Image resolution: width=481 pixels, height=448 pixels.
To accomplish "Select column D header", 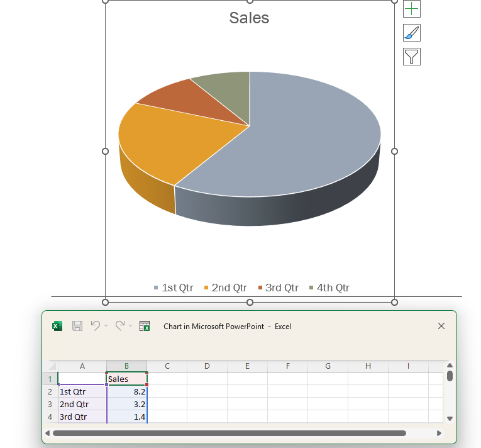I will [207, 366].
